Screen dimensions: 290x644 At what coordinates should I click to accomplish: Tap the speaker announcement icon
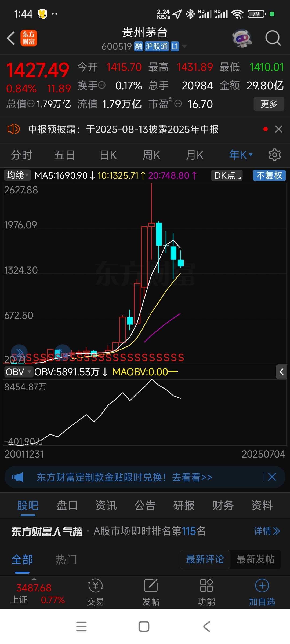click(x=14, y=129)
